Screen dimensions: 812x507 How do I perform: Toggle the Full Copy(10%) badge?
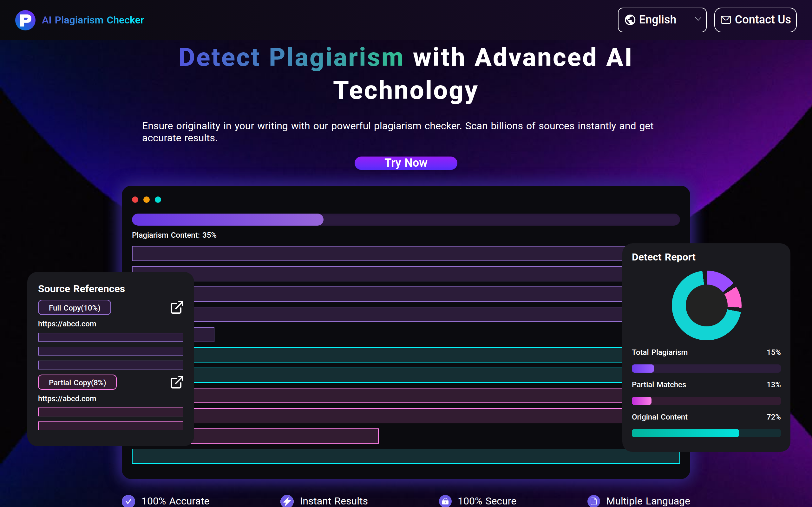[74, 307]
